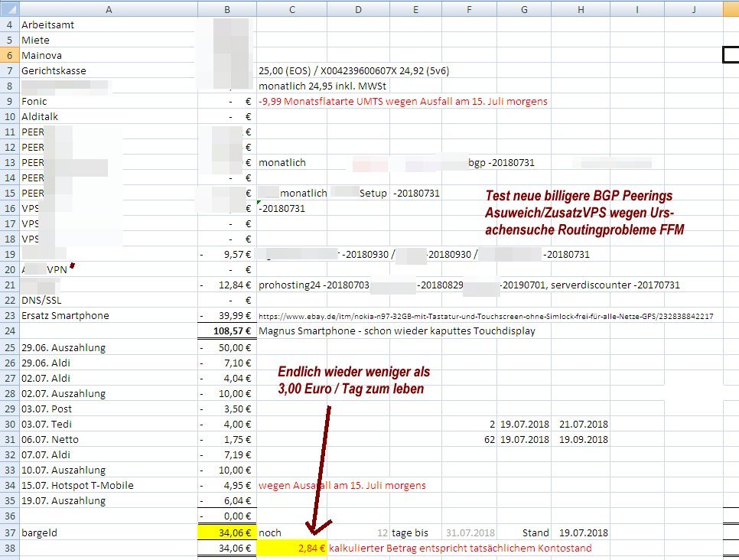
Task: Click the Fonic cell
Action: click(107, 101)
